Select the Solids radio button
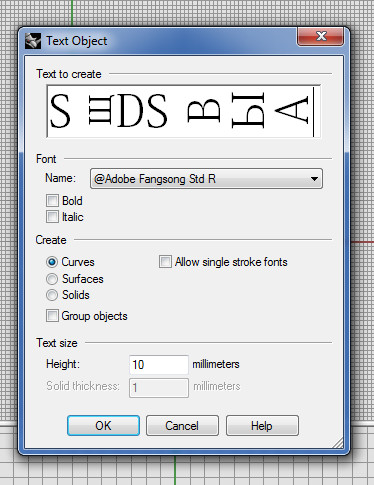 click(x=52, y=295)
